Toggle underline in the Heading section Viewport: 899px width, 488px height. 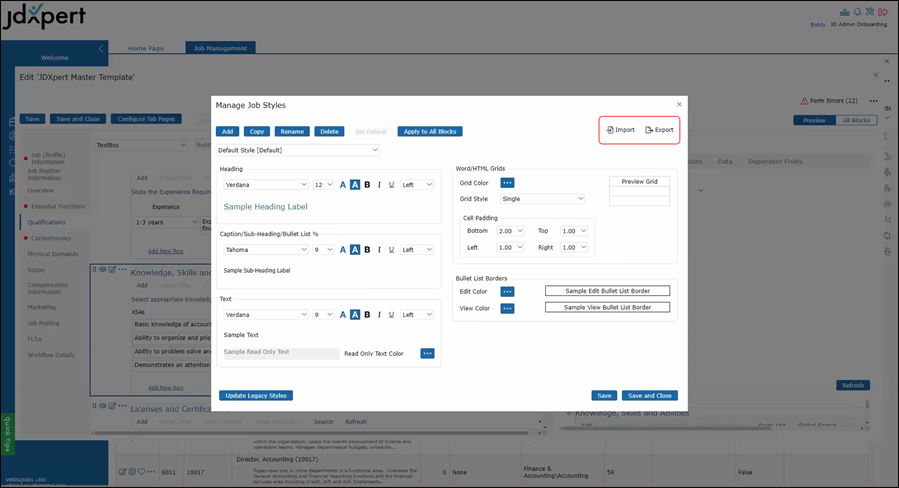[391, 184]
